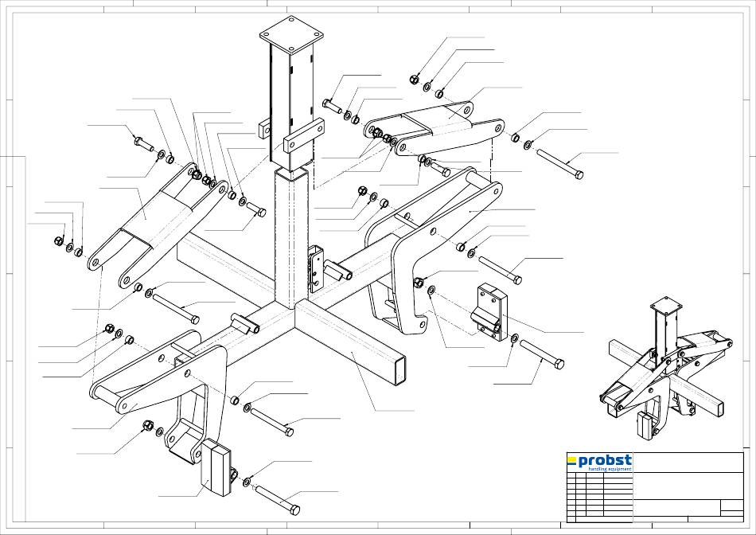Click the revision table grid below the logo
This screenshot has width=756, height=535.
[600, 498]
